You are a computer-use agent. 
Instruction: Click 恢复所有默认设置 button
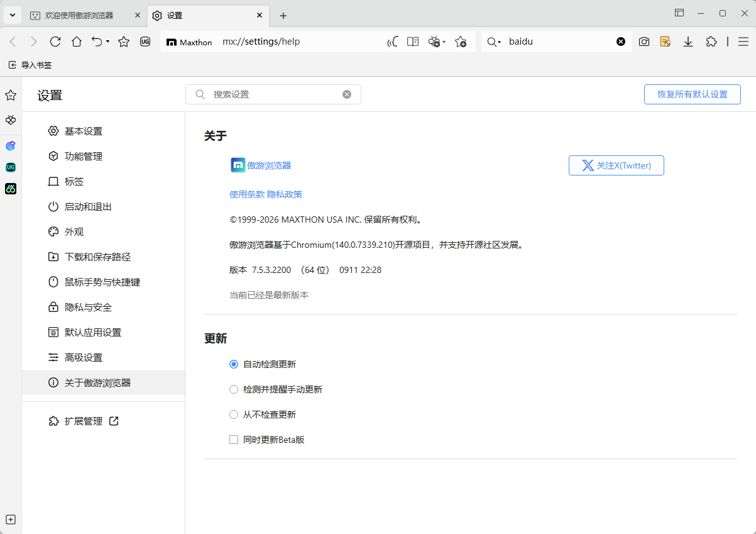(x=693, y=94)
